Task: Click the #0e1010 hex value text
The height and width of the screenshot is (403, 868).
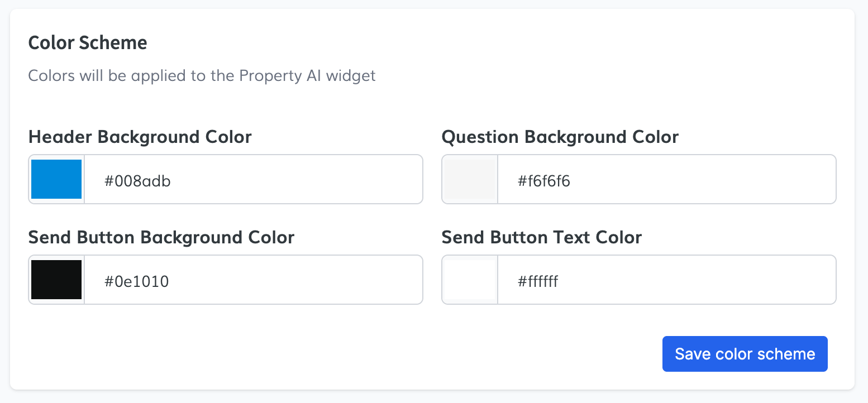Action: pyautogui.click(x=136, y=280)
